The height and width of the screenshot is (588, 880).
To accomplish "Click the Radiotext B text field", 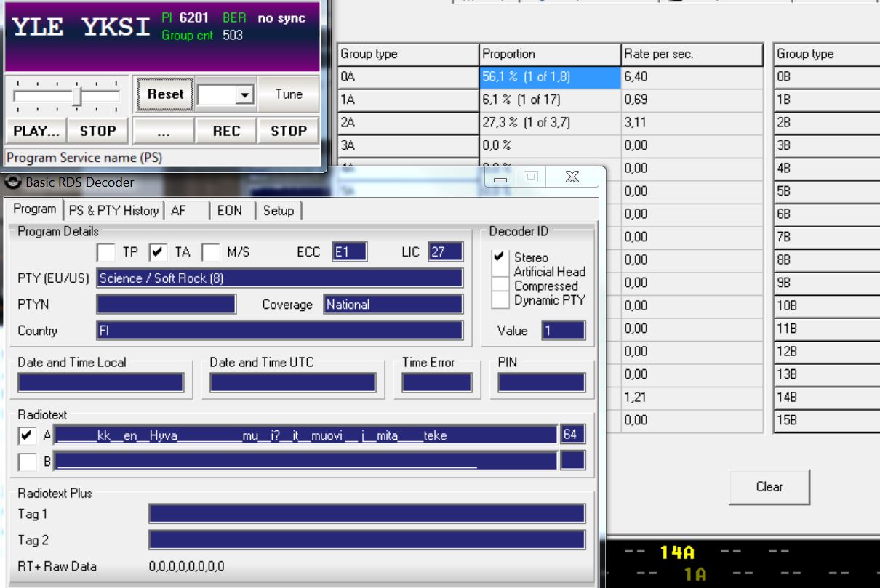I will pos(305,461).
